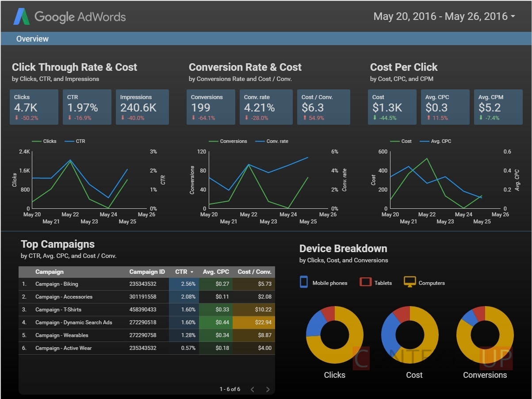
Task: Click the 1 - 6 of 6 pagination text
Action: (x=230, y=389)
